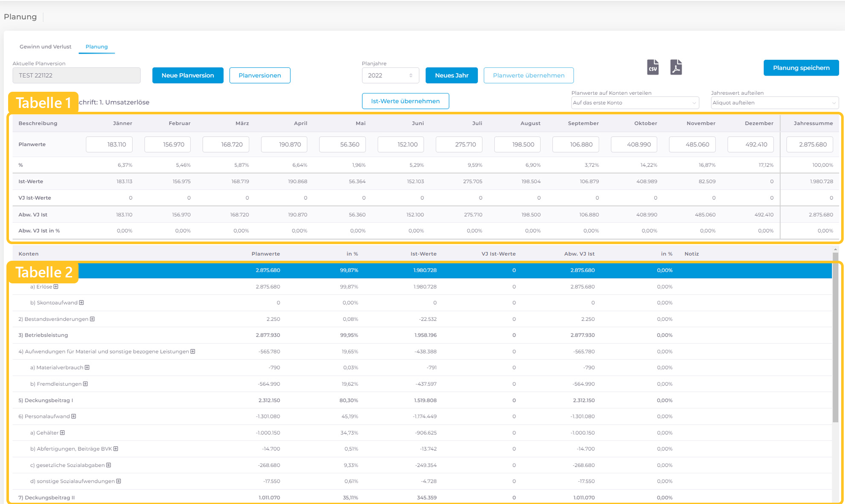The width and height of the screenshot is (845, 504).
Task: Click Fremdleistungen Planwert -564.990
Action: [269, 384]
